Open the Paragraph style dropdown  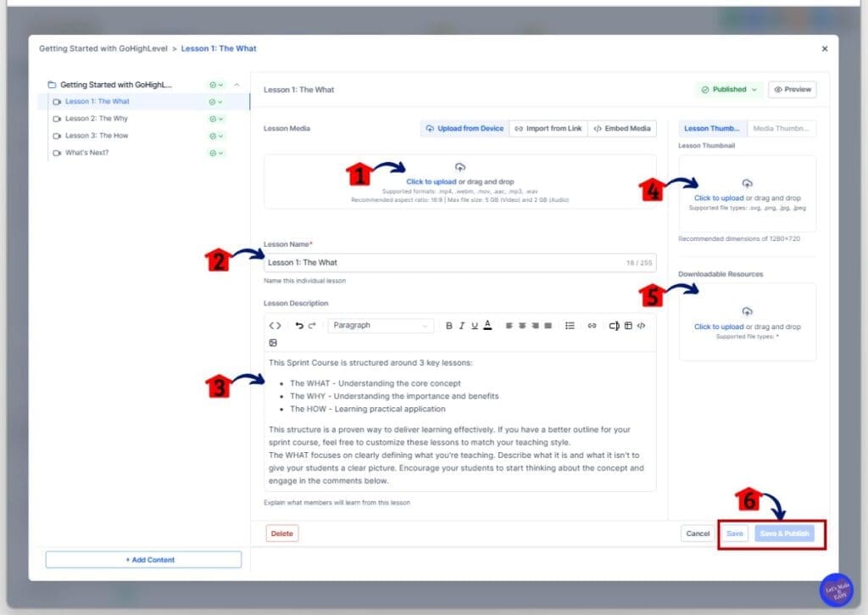(x=381, y=325)
